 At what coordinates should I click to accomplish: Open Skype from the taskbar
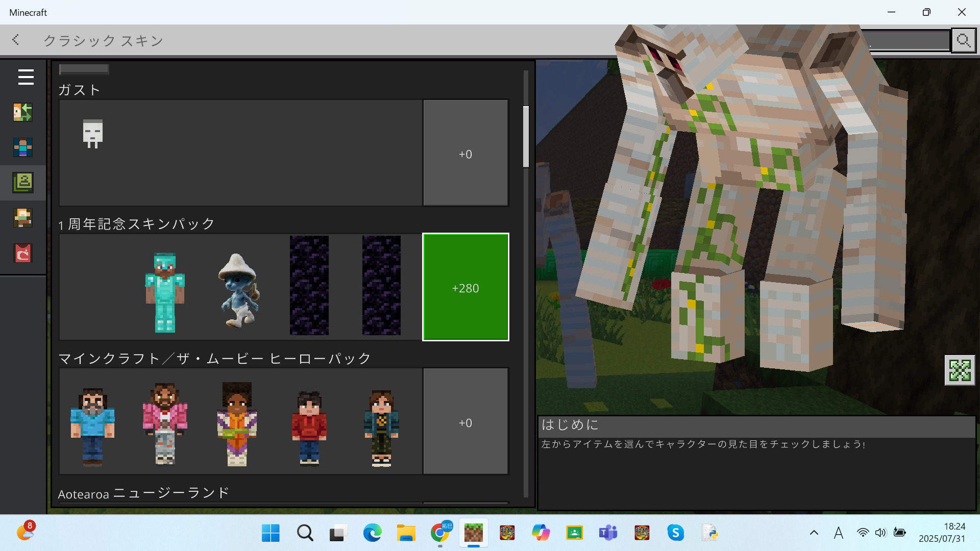[675, 533]
